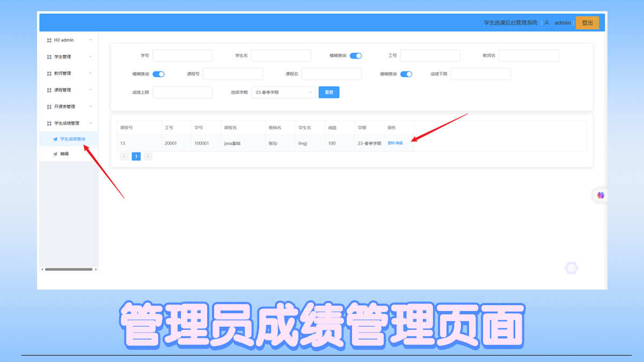This screenshot has width=644, height=362.
Task: Click the 成绩下限 input field
Action: pyautogui.click(x=481, y=74)
